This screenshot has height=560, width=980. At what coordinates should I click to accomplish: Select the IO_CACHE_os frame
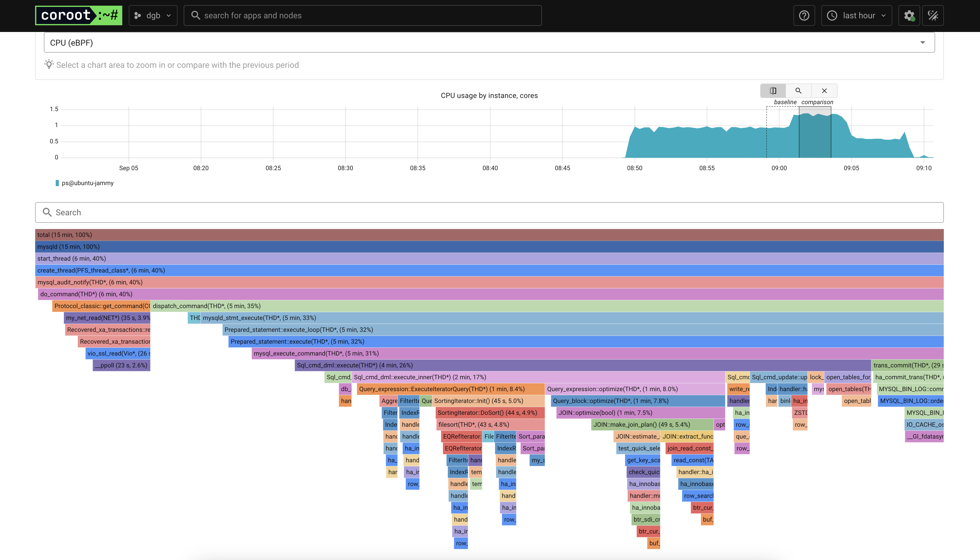click(x=924, y=425)
